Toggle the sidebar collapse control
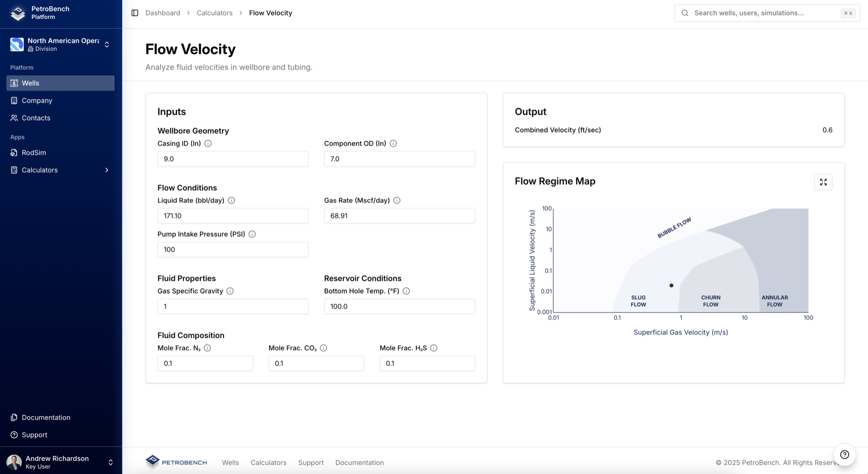 pos(135,13)
